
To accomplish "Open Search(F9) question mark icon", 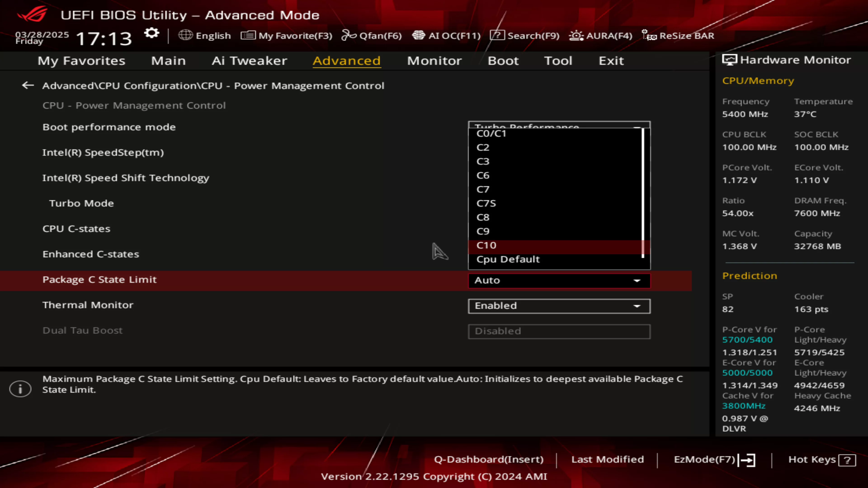I will tap(497, 35).
